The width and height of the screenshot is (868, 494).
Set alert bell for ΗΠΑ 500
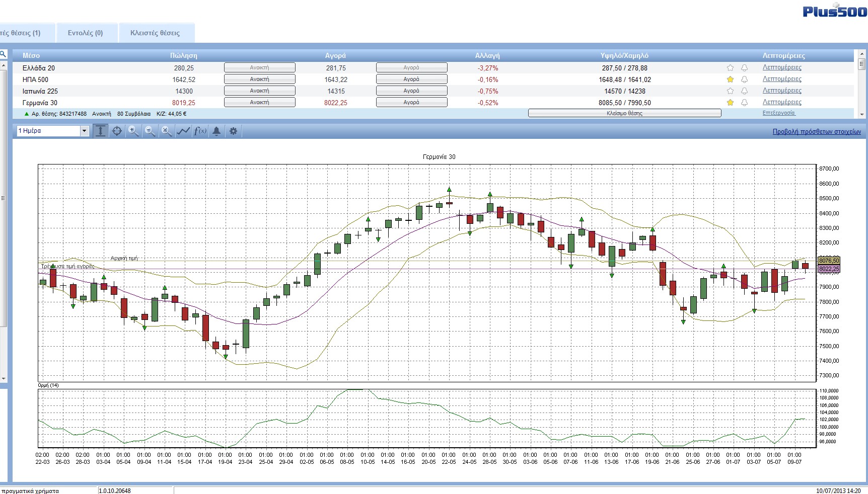tap(744, 79)
